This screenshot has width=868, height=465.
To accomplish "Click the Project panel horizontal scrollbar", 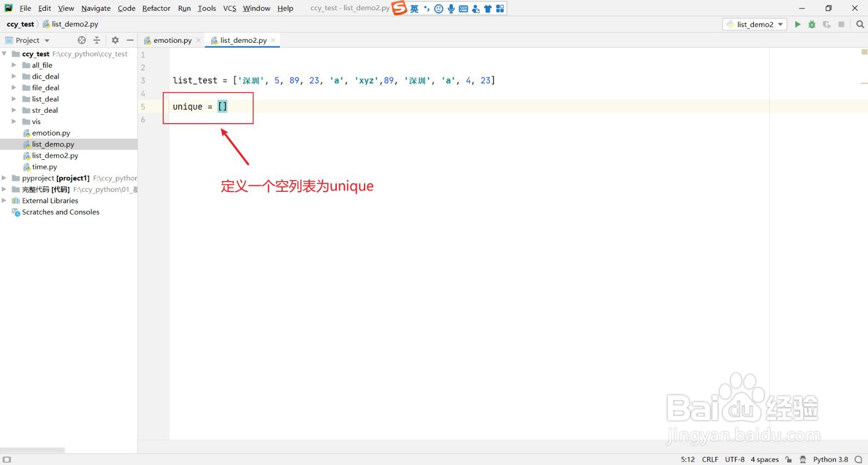I will click(33, 450).
